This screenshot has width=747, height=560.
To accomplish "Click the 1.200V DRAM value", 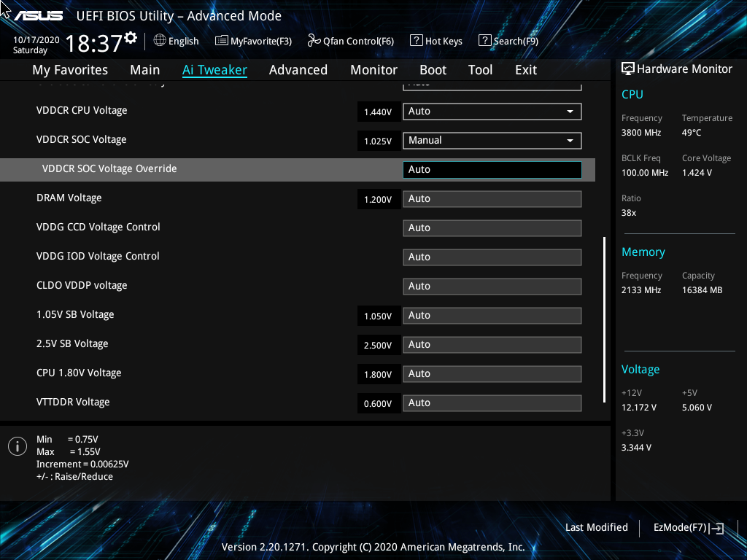I will (x=379, y=200).
